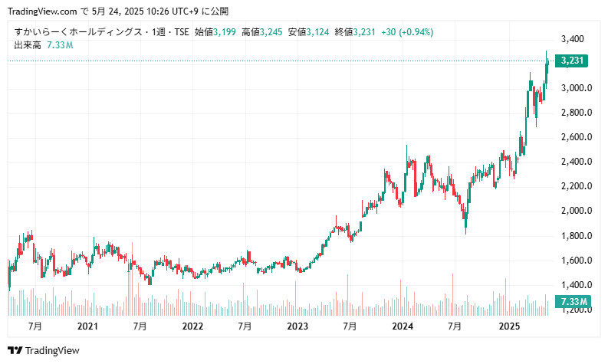Viewport: 608px width, 364px height.
Task: Click the high price value 3,245
Action: [x=271, y=31]
